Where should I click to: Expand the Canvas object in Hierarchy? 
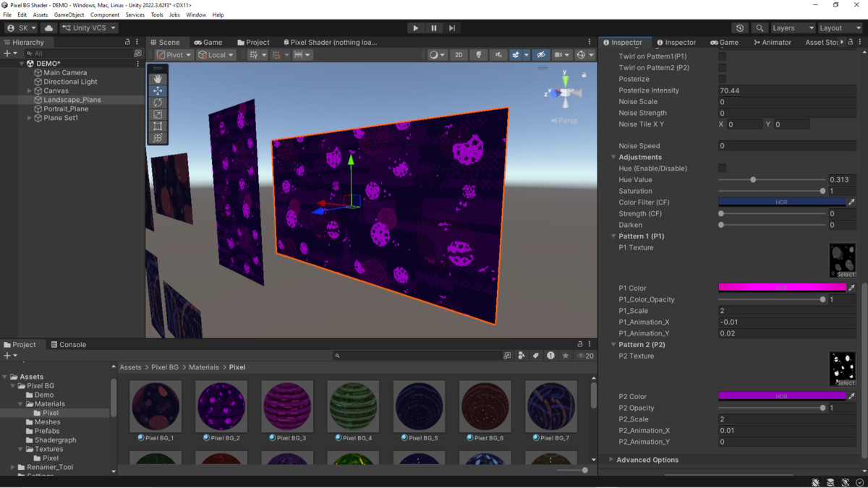[x=30, y=91]
